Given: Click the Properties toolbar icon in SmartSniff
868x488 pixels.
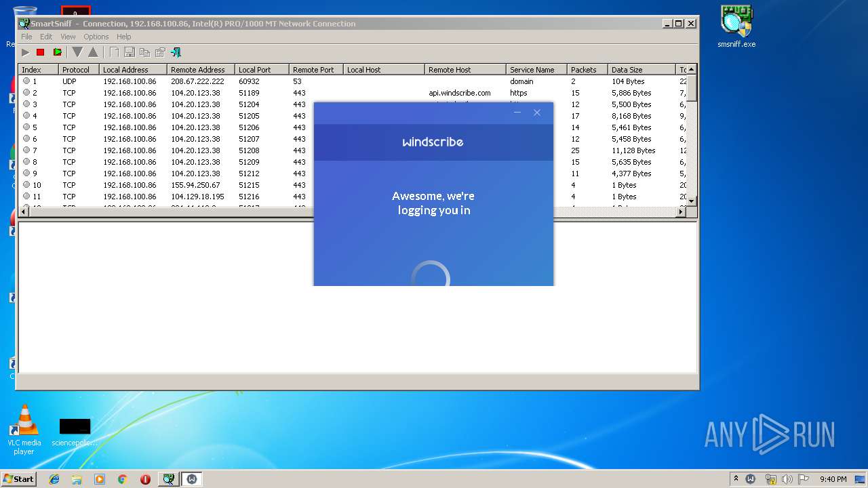Looking at the screenshot, I should [x=160, y=52].
